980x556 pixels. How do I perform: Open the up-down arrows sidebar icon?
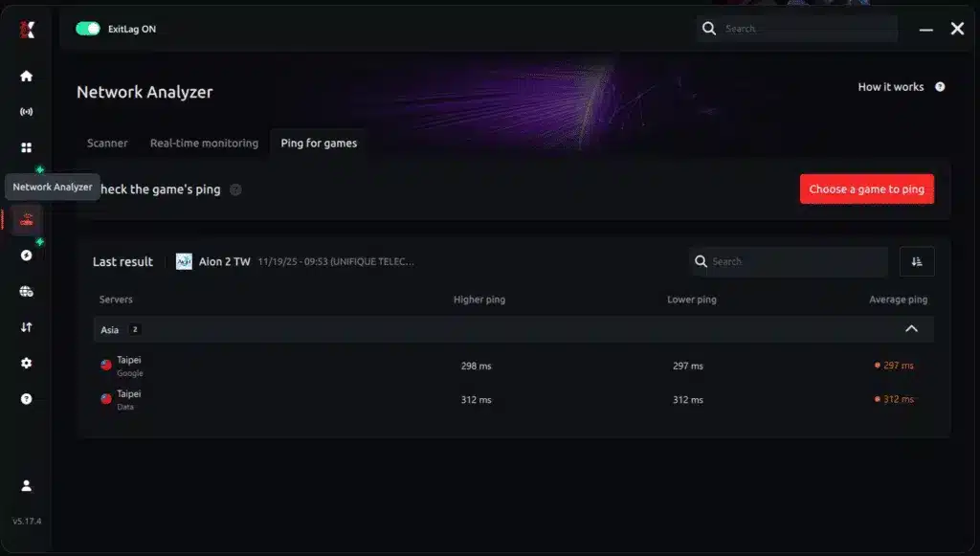pyautogui.click(x=26, y=326)
